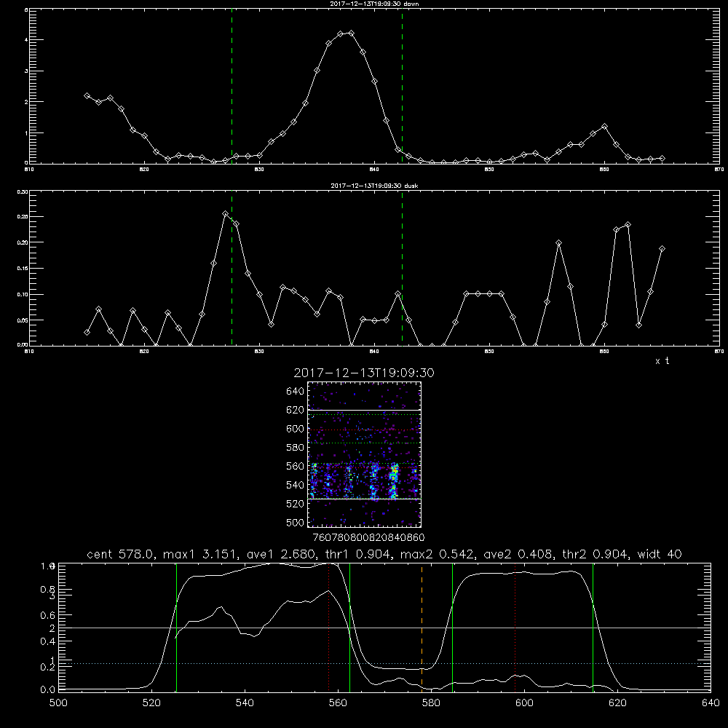
Task: Click the '560' label on heatmap y-axis
Action: pyautogui.click(x=296, y=466)
